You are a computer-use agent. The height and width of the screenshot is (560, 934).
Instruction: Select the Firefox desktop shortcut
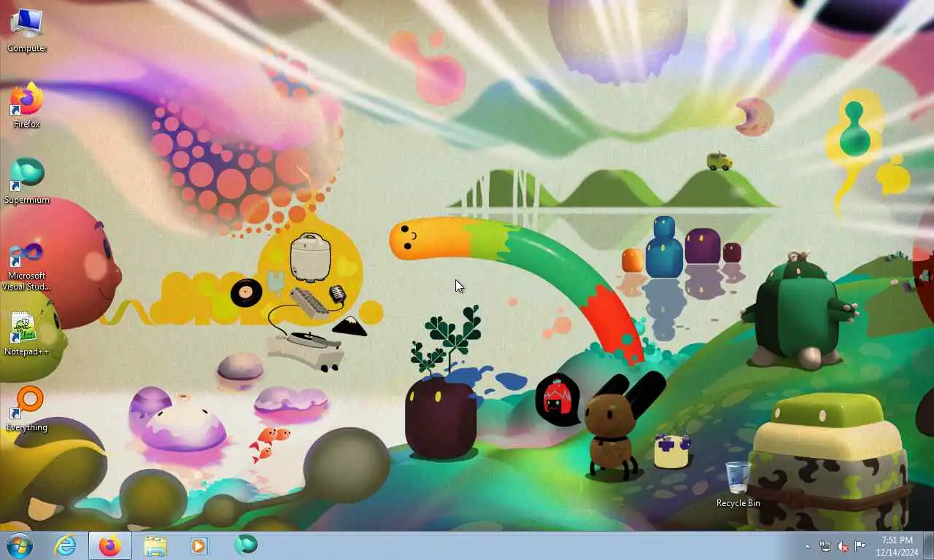(x=27, y=106)
